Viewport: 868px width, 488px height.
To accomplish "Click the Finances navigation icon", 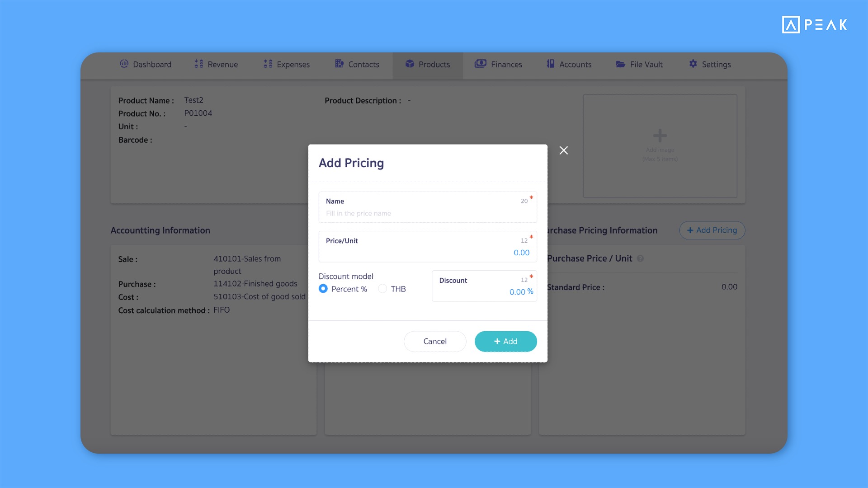I will (480, 64).
